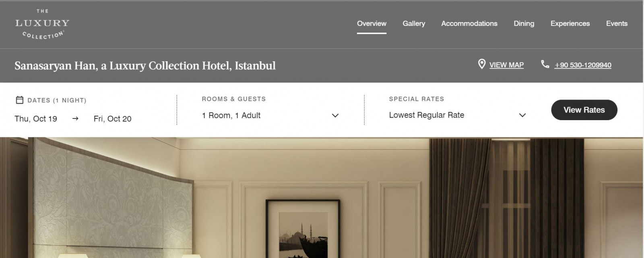Open the Gallery tab

pos(414,23)
